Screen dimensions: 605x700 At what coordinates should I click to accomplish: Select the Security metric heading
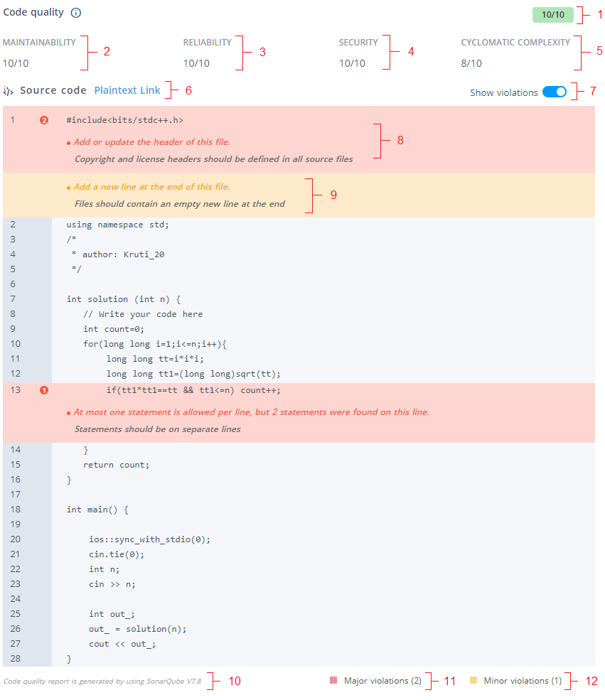tap(358, 43)
